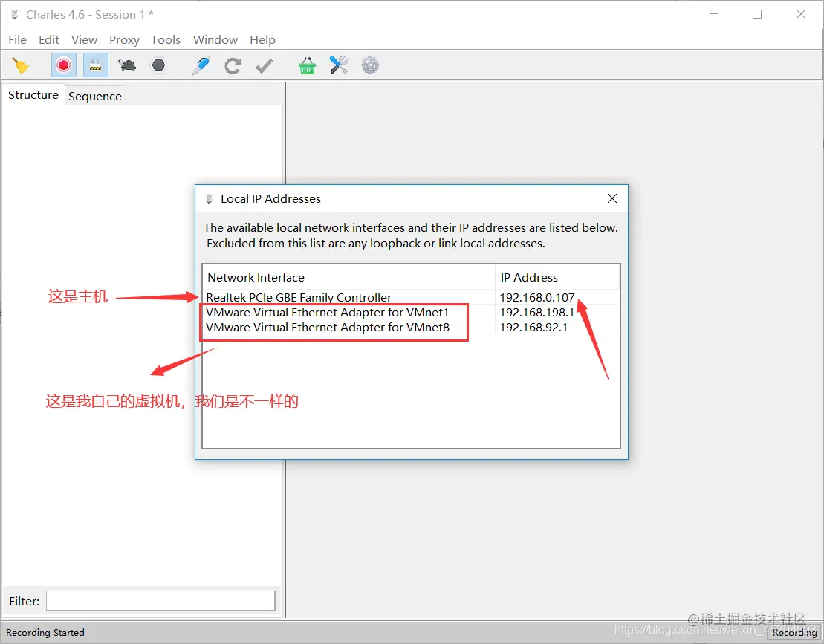Click the IP Address column header
Image resolution: width=824 pixels, height=644 pixels.
(557, 277)
